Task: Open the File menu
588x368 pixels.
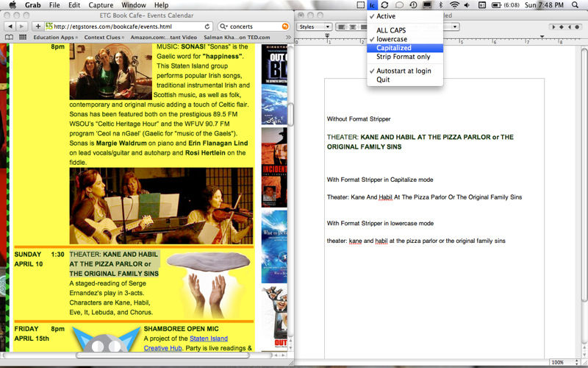Action: coord(54,5)
